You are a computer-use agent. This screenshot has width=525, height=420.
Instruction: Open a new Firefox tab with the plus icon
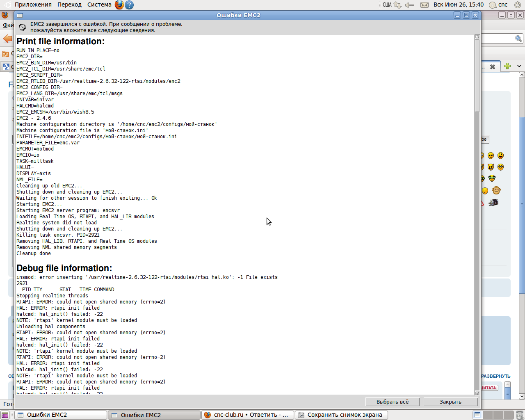[507, 66]
